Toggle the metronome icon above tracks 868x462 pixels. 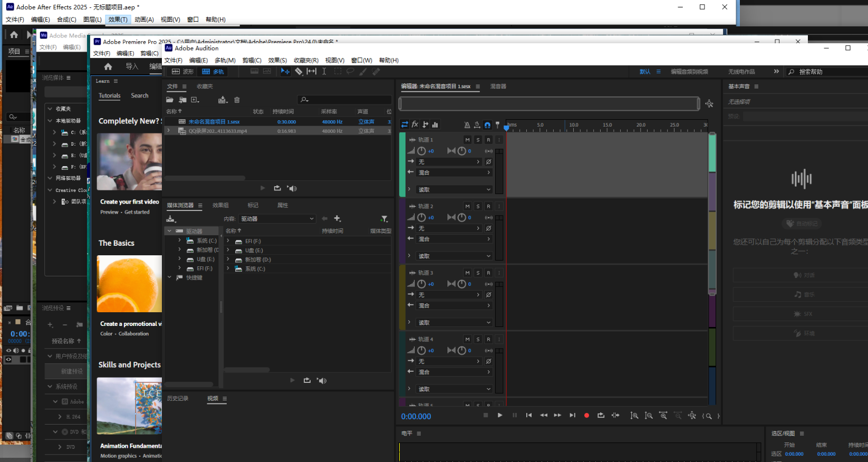pos(467,125)
